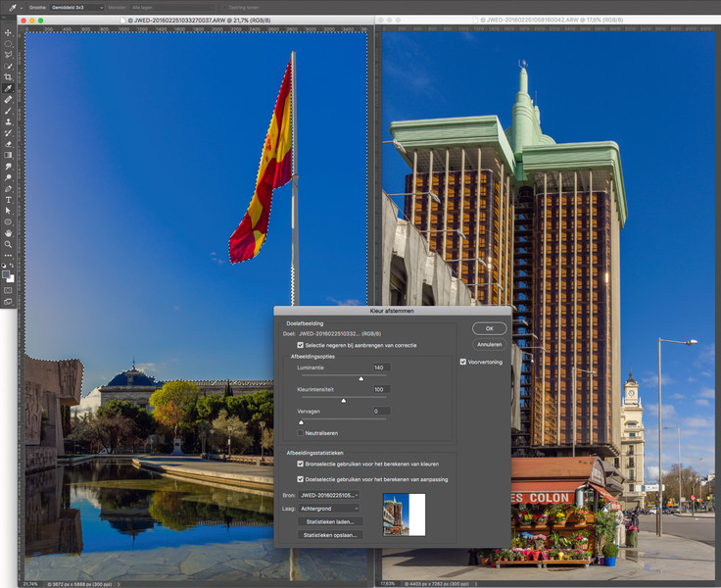
Task: Click the Kleur afstemmen dialog title bar
Action: [392, 311]
